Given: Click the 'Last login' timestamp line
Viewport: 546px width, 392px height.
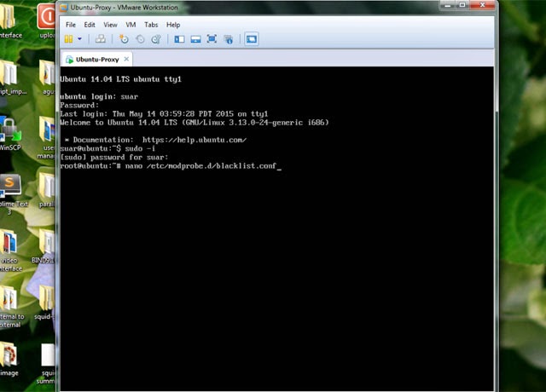Looking at the screenshot, I should pos(164,113).
